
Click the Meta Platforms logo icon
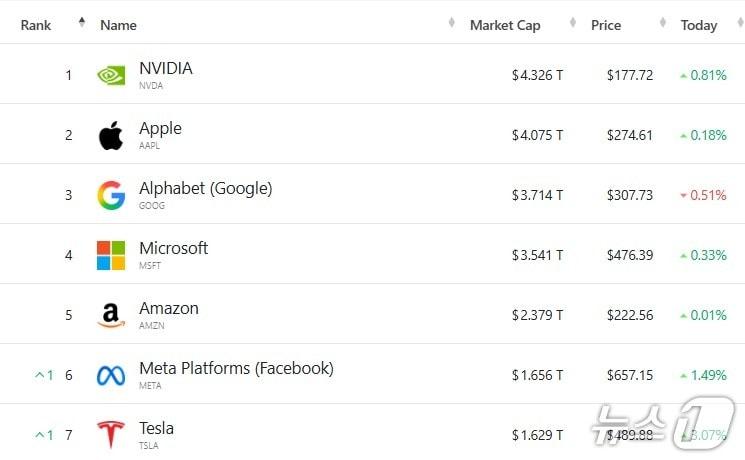pyautogui.click(x=111, y=375)
